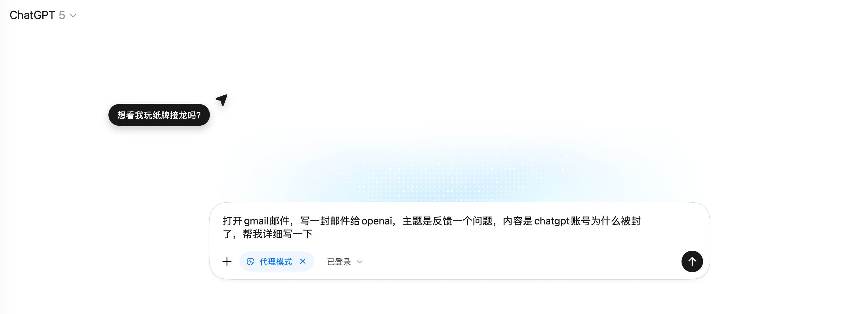Click the word openai in the prompt
This screenshot has width=868, height=314.
[x=376, y=221]
